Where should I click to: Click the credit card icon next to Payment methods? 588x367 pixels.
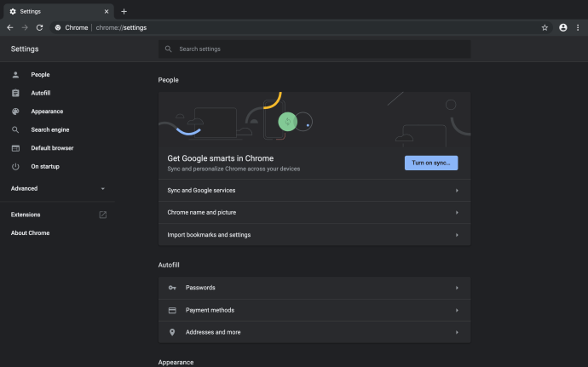pyautogui.click(x=172, y=311)
